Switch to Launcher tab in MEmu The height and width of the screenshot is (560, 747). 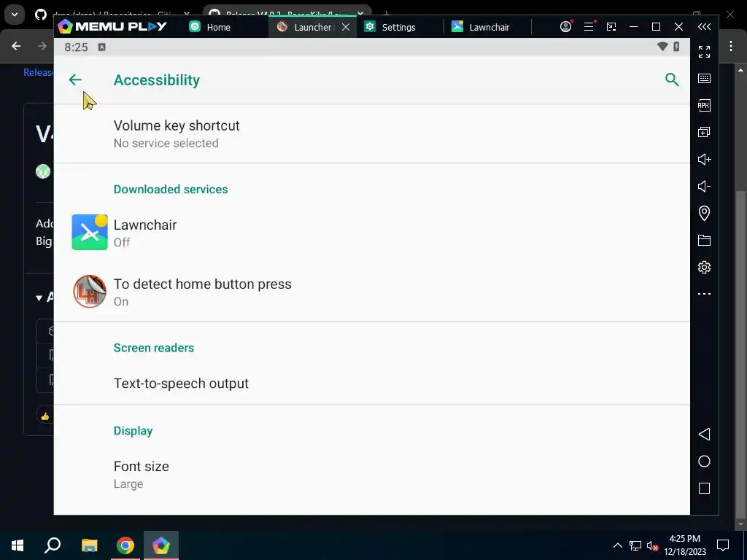305,27
